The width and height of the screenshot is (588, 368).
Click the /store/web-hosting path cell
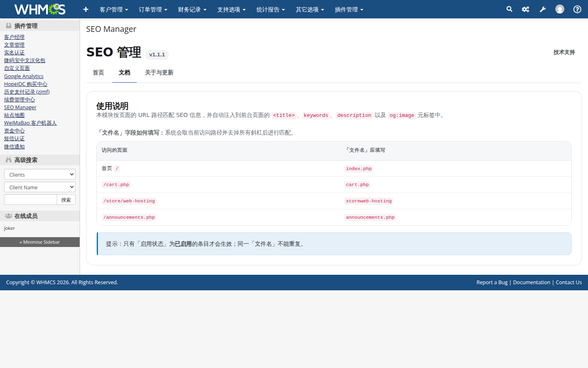tap(129, 201)
